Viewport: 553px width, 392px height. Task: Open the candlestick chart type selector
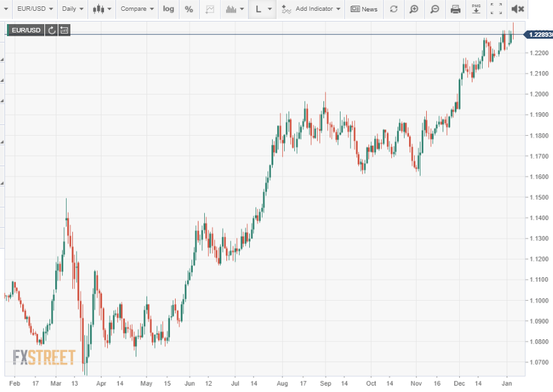(x=102, y=9)
